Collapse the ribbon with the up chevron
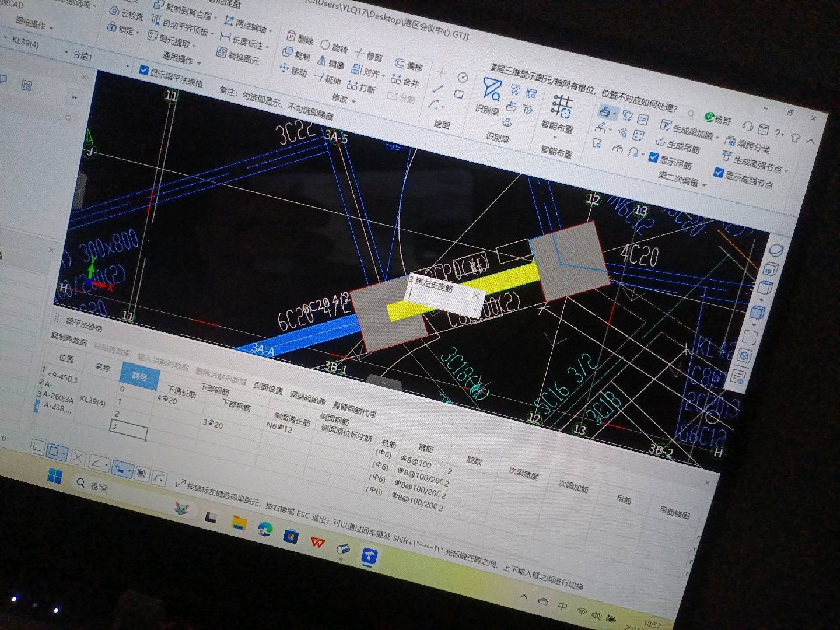 pos(810,141)
